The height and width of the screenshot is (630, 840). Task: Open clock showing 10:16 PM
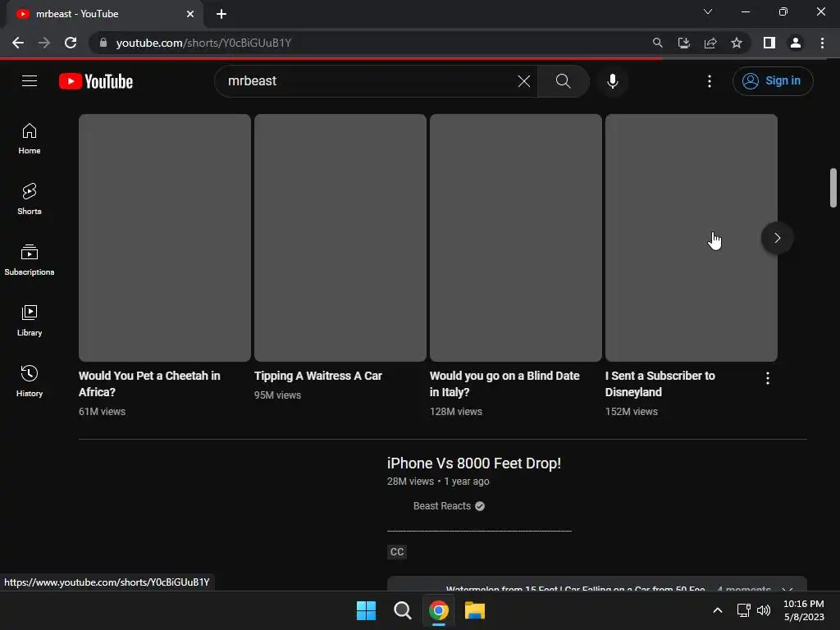804,610
